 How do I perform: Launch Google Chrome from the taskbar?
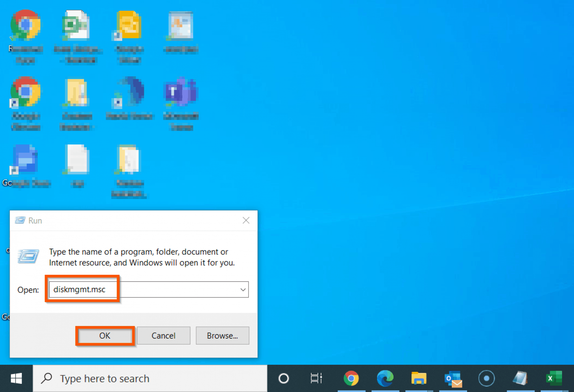click(352, 378)
